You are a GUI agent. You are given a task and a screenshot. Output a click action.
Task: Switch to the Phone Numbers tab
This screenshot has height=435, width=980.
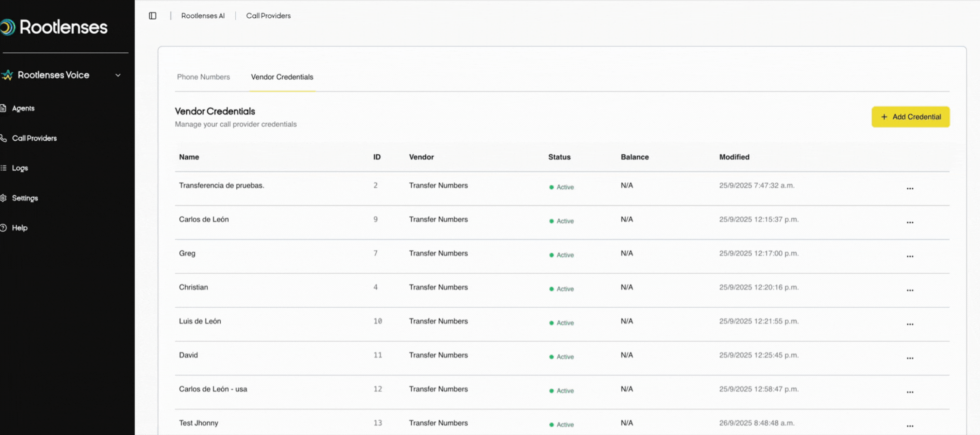(203, 77)
